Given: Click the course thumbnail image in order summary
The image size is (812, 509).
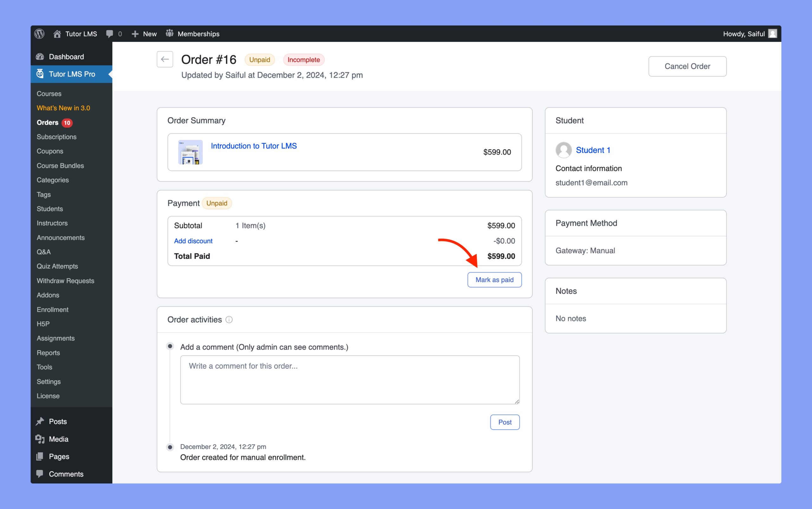Looking at the screenshot, I should 189,152.
